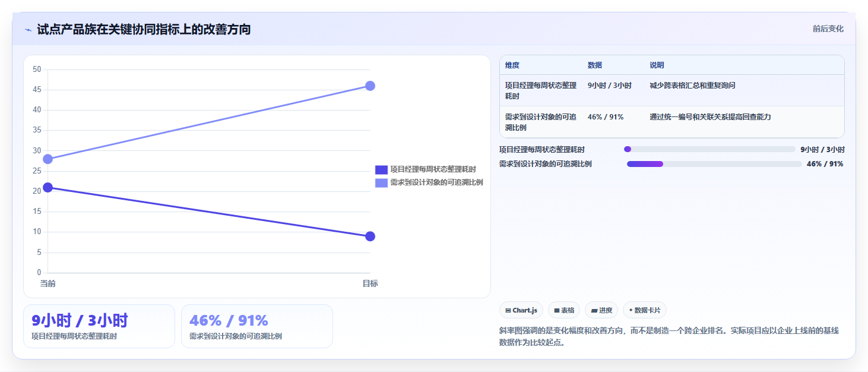Click the 目标 x-axis label
868x372 pixels.
pos(370,284)
